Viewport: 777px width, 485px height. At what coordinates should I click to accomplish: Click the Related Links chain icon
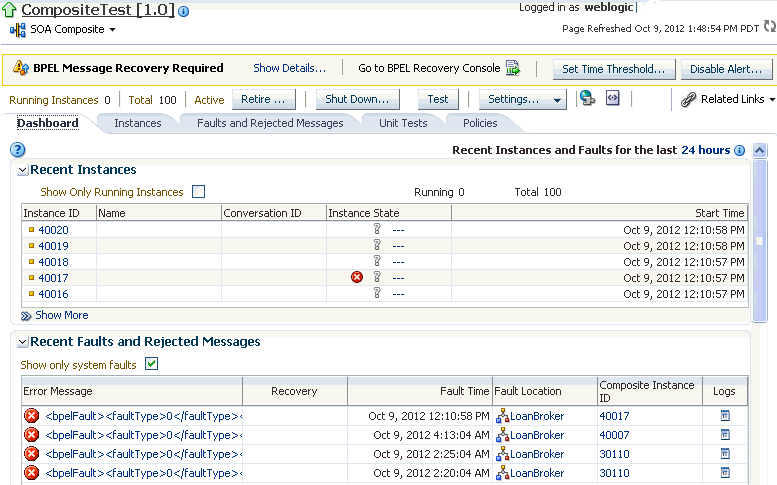point(688,100)
